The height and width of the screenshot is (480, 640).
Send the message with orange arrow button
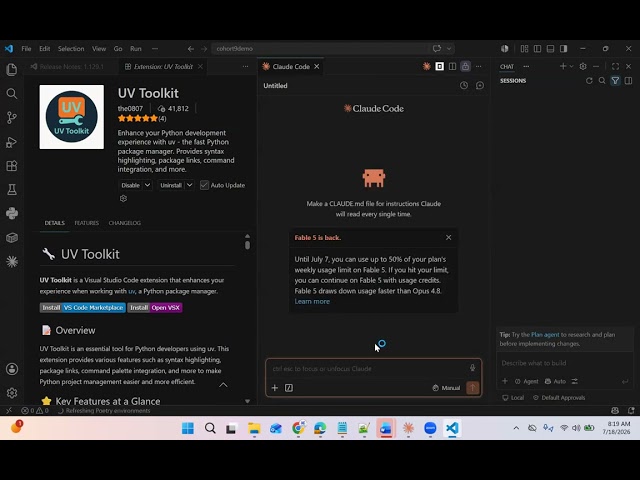click(473, 387)
